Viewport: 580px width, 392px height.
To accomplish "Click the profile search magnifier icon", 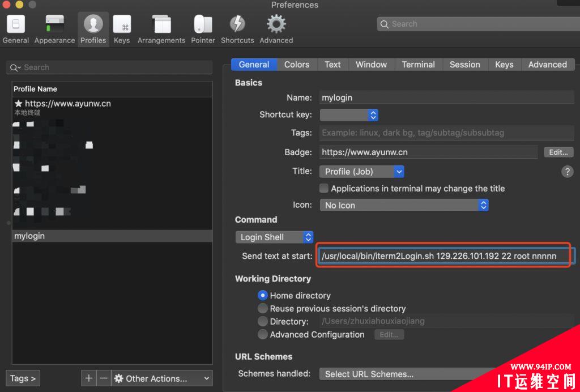I will [15, 67].
